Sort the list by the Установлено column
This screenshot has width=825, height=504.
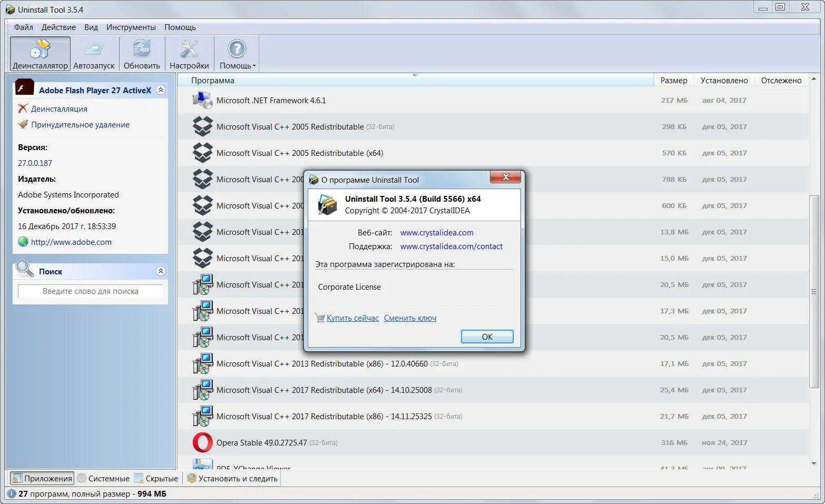(x=724, y=81)
